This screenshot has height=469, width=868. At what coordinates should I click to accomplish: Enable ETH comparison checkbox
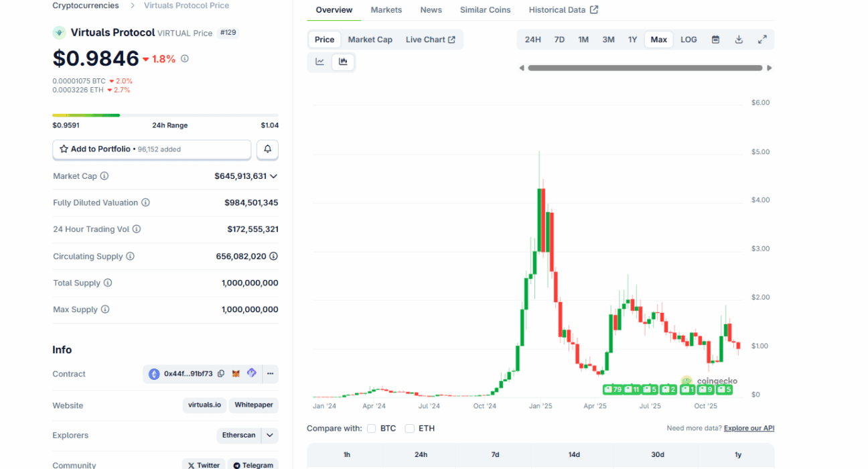coord(410,429)
